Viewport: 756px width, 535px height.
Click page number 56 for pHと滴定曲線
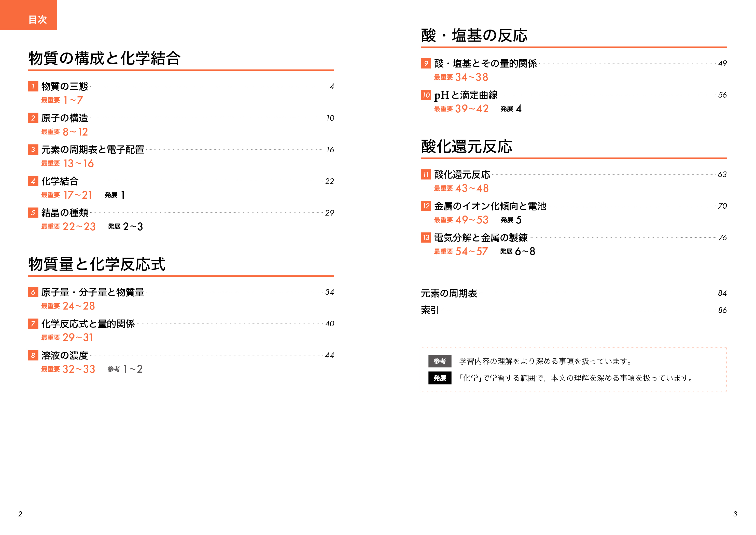[x=722, y=95]
